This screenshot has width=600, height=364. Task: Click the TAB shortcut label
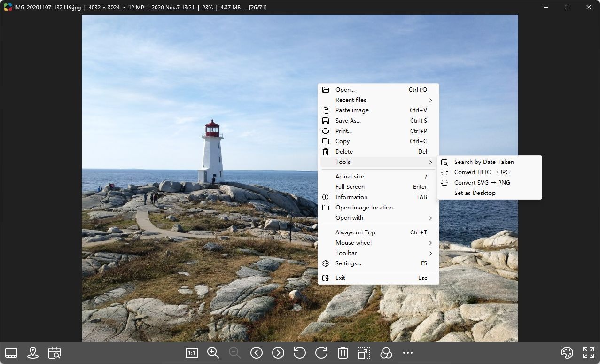[421, 197]
